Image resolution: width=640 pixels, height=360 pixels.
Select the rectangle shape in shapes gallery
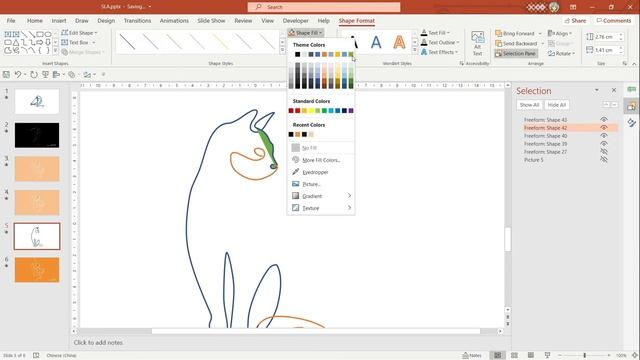tap(40, 34)
